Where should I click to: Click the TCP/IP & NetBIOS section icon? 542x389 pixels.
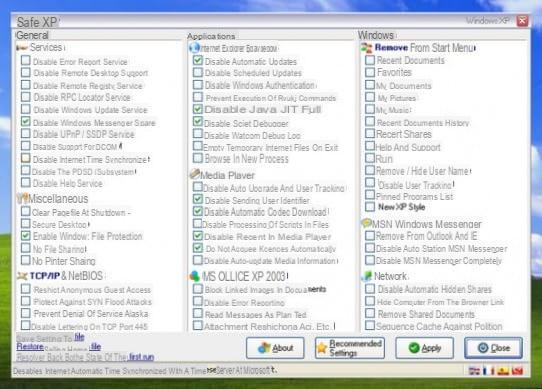coord(22,276)
